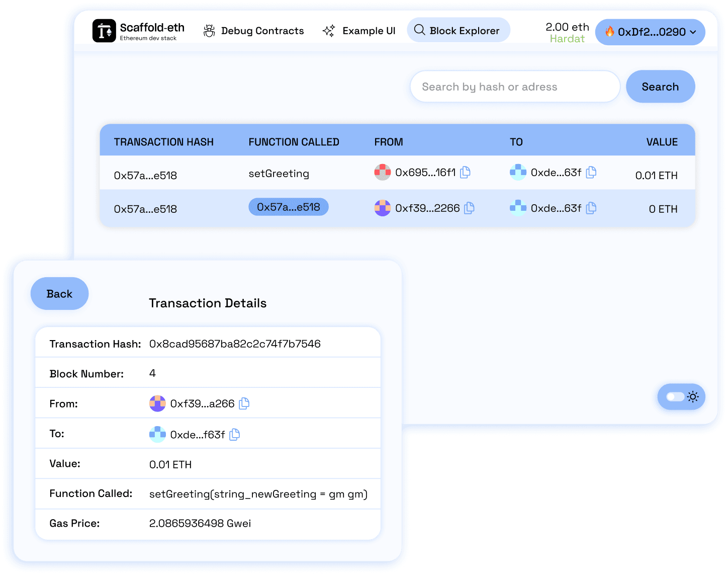Select the bug icon next to Debug Contracts
Image resolution: width=728 pixels, height=575 pixels.
209,30
